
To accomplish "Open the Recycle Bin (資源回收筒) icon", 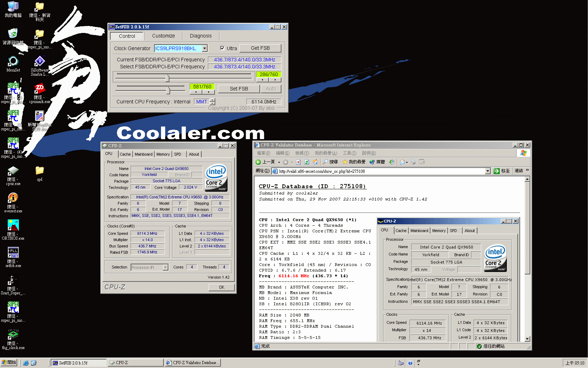I will click(13, 37).
